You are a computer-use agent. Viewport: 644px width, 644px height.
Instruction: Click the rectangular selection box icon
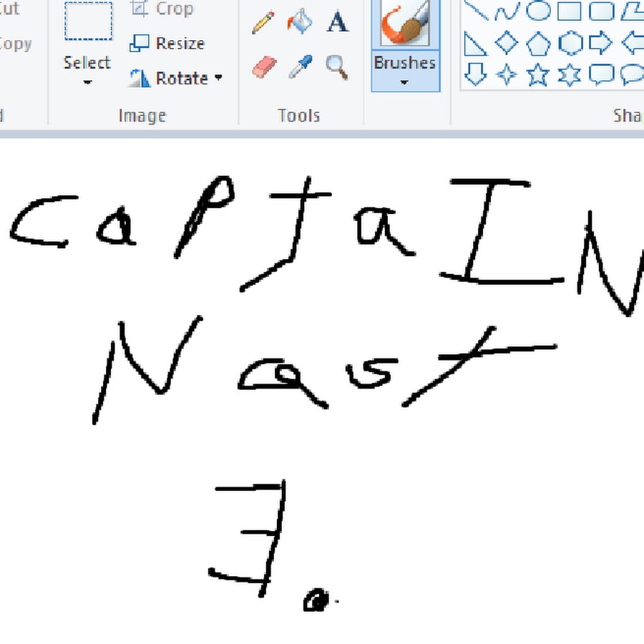click(x=88, y=21)
